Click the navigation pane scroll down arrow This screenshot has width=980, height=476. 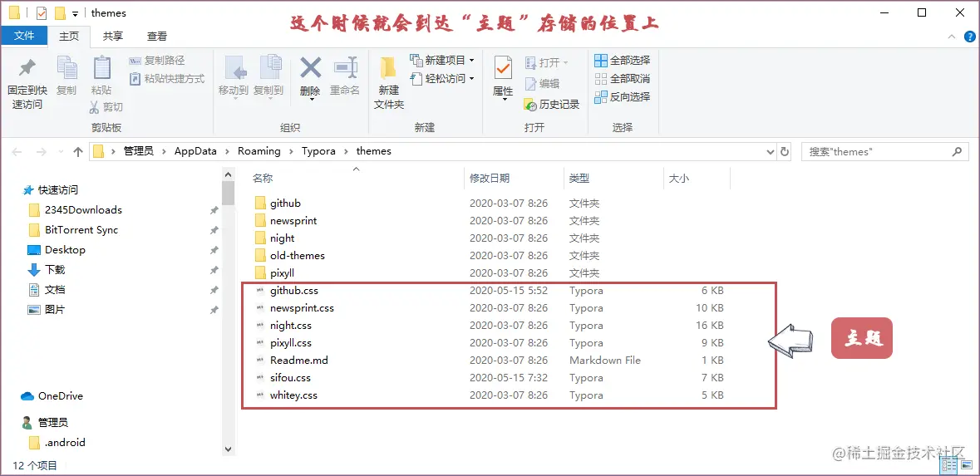[x=228, y=449]
